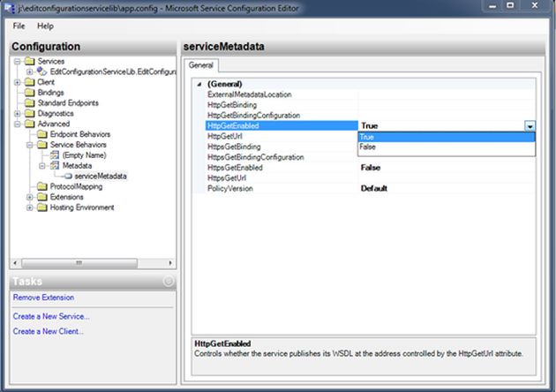Collapse the Advanced tree node
Image resolution: width=556 pixels, height=392 pixels.
tap(17, 124)
